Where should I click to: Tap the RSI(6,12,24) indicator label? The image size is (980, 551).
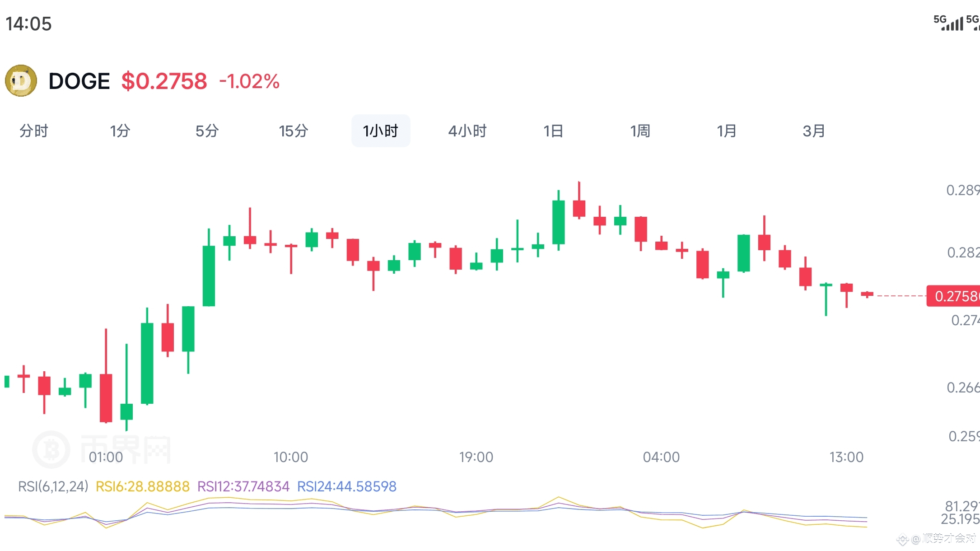coord(53,486)
